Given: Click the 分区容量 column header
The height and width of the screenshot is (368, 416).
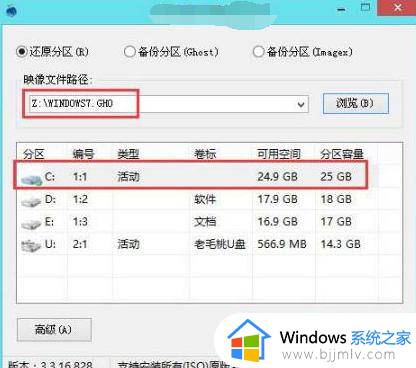Looking at the screenshot, I should tap(342, 154).
